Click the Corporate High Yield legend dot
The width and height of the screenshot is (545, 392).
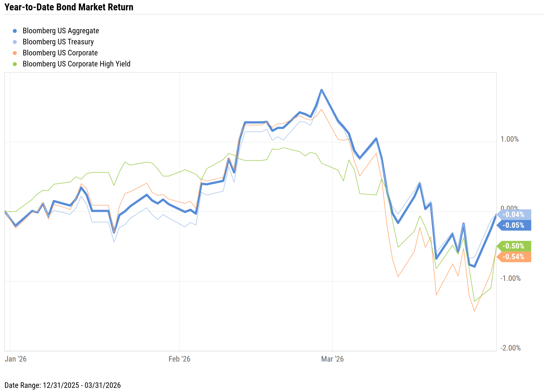(x=15, y=64)
